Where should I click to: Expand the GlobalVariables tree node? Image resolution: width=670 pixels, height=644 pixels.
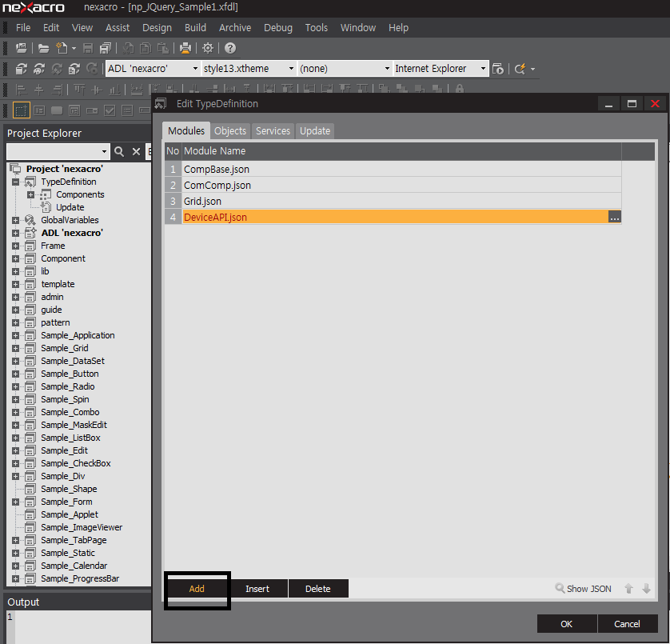[x=16, y=220]
